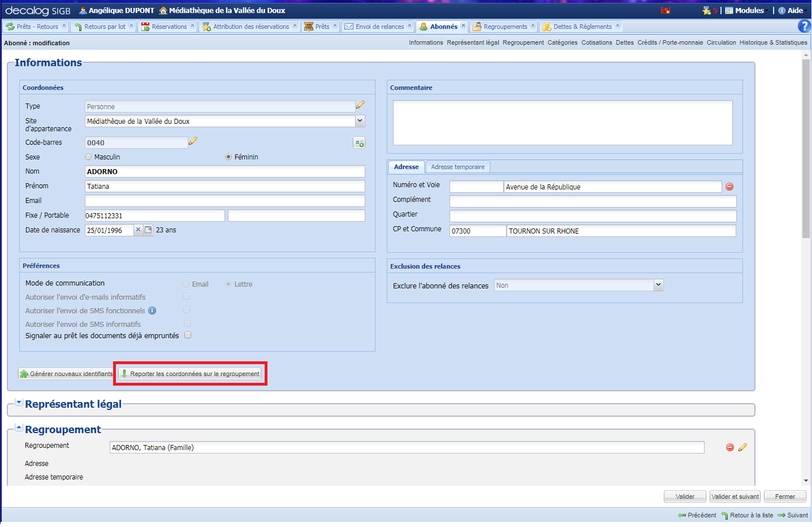Open the Regroupements tab
The height and width of the screenshot is (527, 812).
(x=504, y=27)
